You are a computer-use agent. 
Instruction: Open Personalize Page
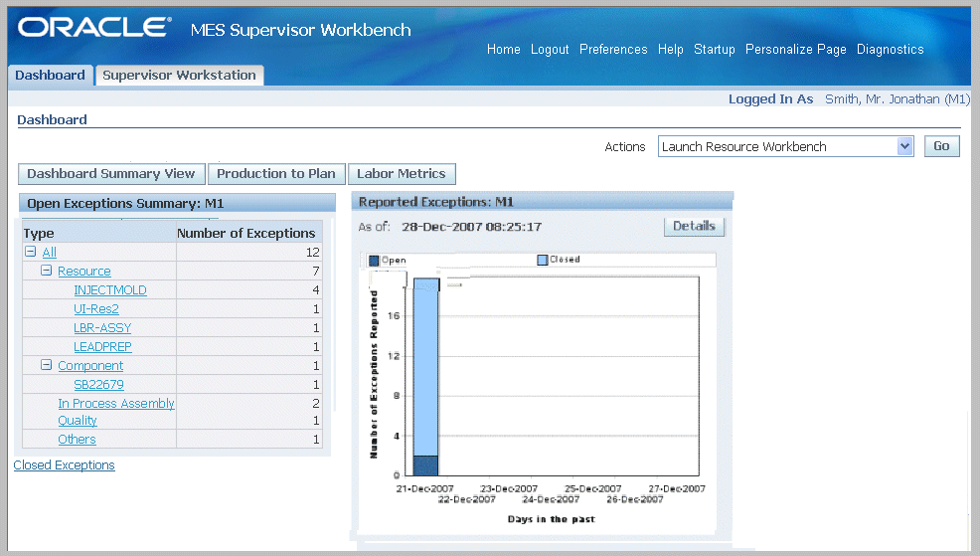[795, 50]
